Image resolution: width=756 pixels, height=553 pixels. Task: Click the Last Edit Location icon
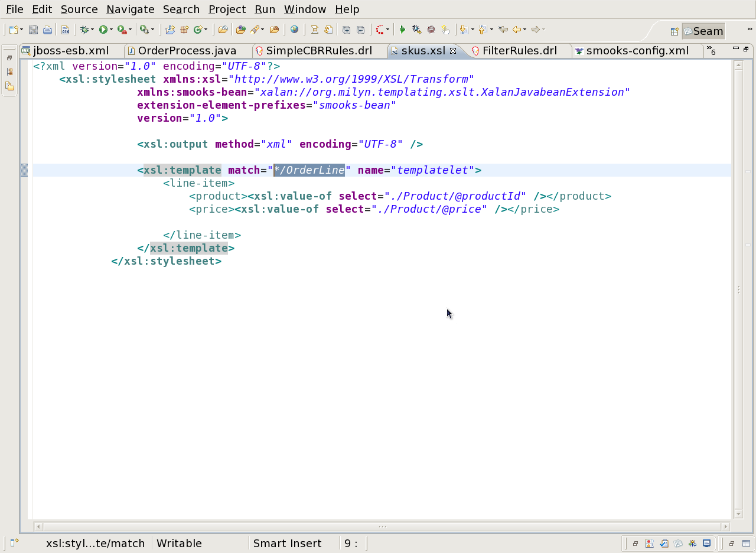point(503,30)
